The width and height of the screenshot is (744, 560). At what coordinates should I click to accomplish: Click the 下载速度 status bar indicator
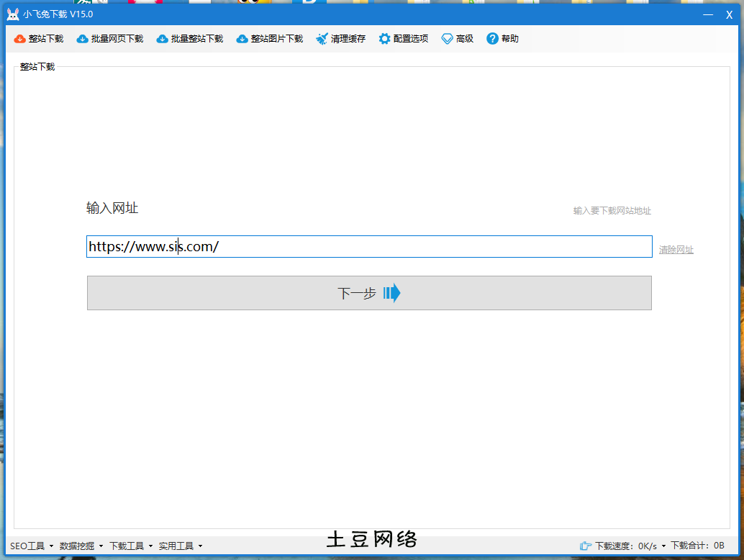coord(621,546)
